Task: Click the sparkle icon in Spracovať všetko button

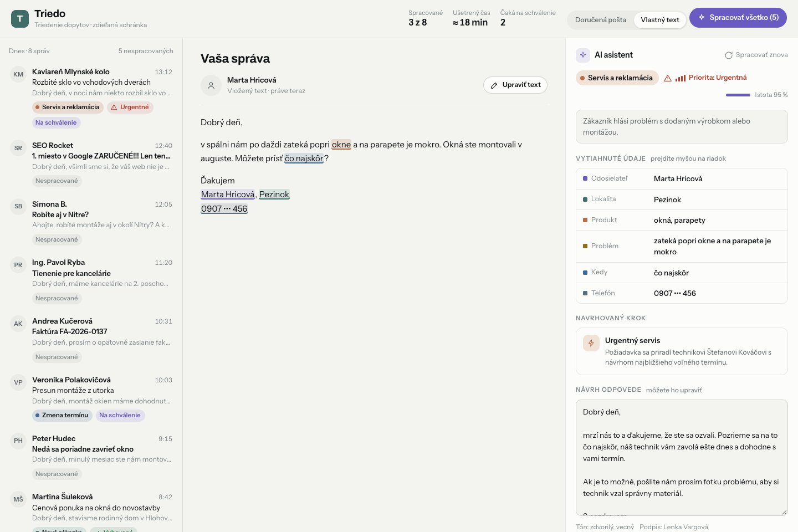Action: tap(702, 17)
